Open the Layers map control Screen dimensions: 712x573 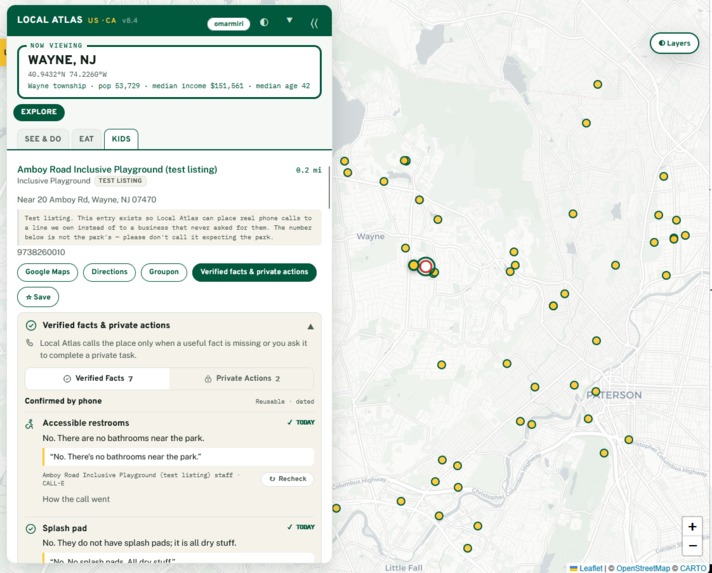pos(674,43)
